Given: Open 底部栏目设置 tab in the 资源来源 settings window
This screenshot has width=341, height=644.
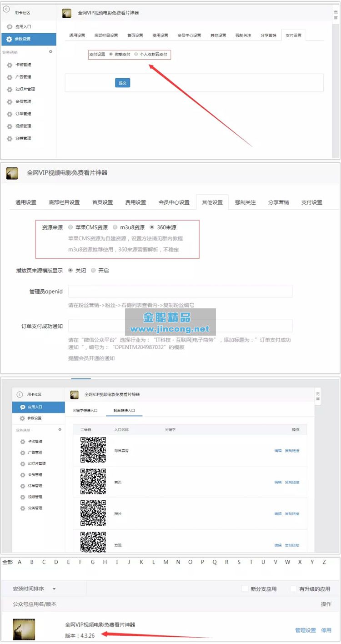Looking at the screenshot, I should click(x=64, y=202).
